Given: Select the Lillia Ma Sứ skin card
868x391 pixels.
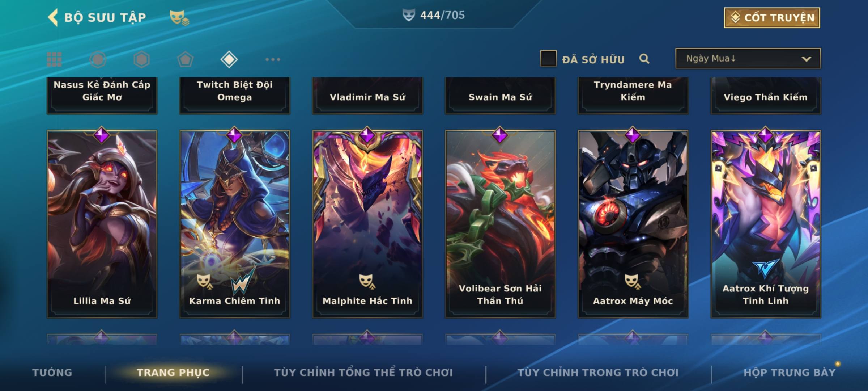Looking at the screenshot, I should tap(102, 224).
